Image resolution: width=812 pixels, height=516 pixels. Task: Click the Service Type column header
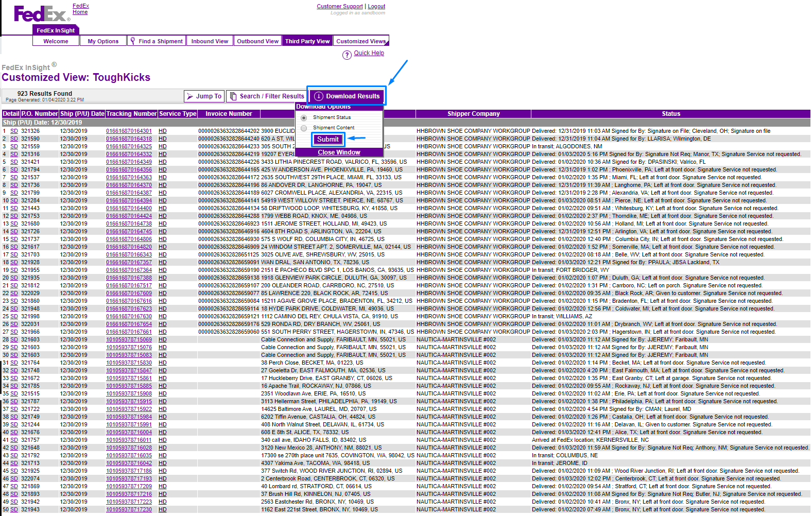(x=178, y=114)
